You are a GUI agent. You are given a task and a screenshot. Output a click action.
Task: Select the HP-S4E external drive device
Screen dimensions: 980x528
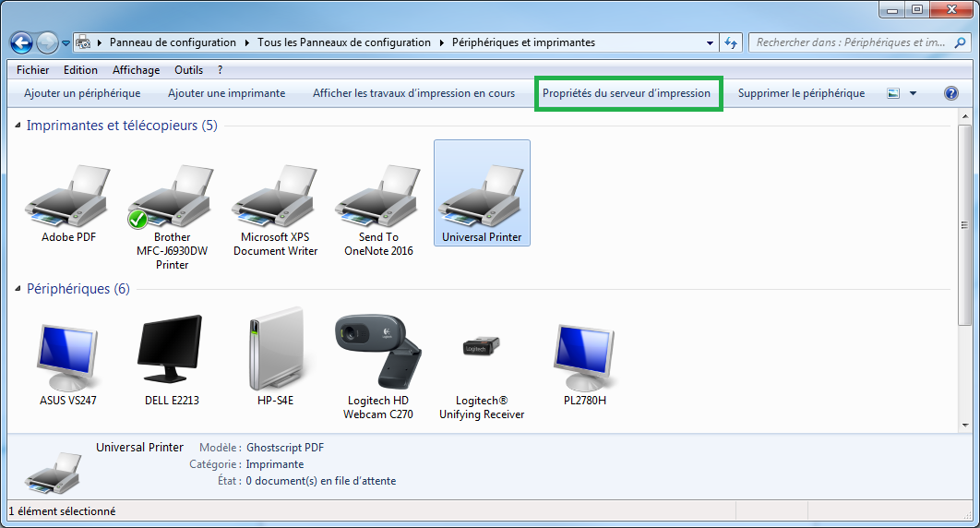coord(276,349)
